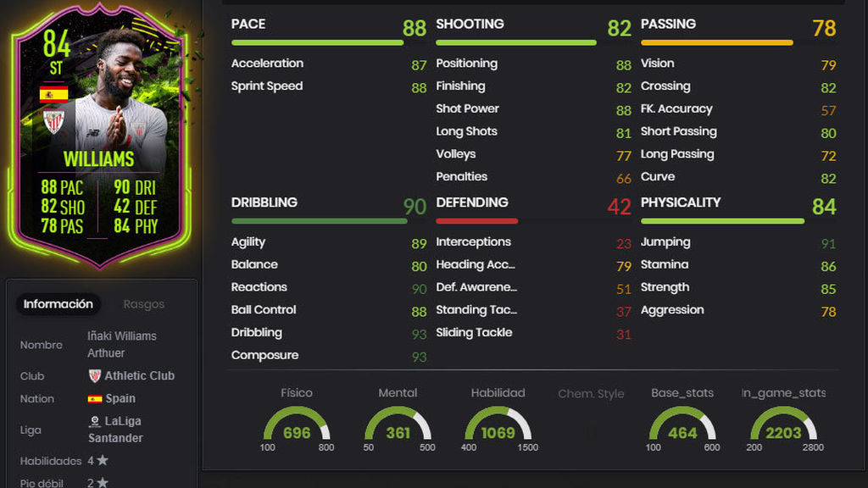Select the Habilidad gauge showing 1069
This screenshot has width=868, height=488.
pyautogui.click(x=498, y=424)
